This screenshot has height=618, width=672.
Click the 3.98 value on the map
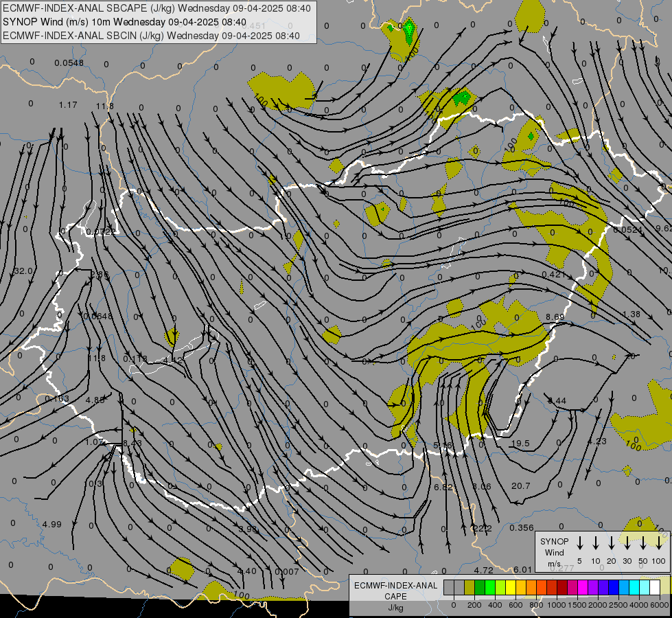[248, 529]
